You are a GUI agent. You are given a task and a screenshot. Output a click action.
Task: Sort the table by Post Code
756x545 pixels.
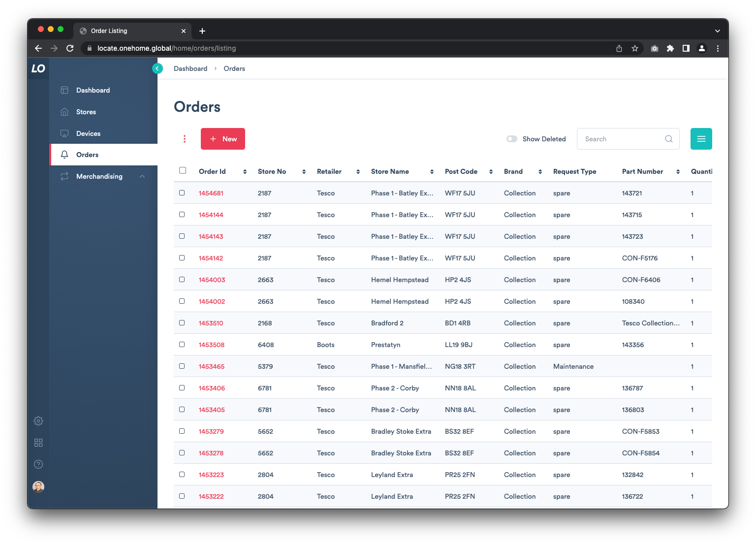(491, 172)
